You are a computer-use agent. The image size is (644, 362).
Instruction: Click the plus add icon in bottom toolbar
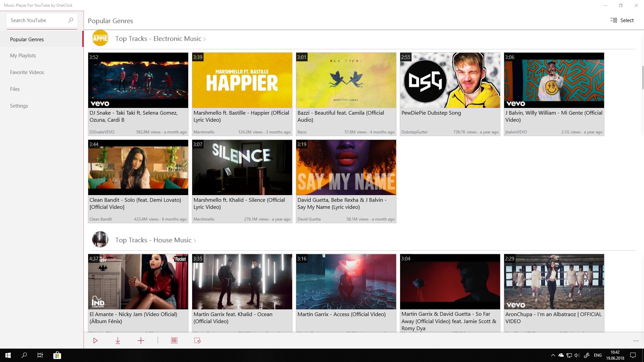tap(141, 341)
